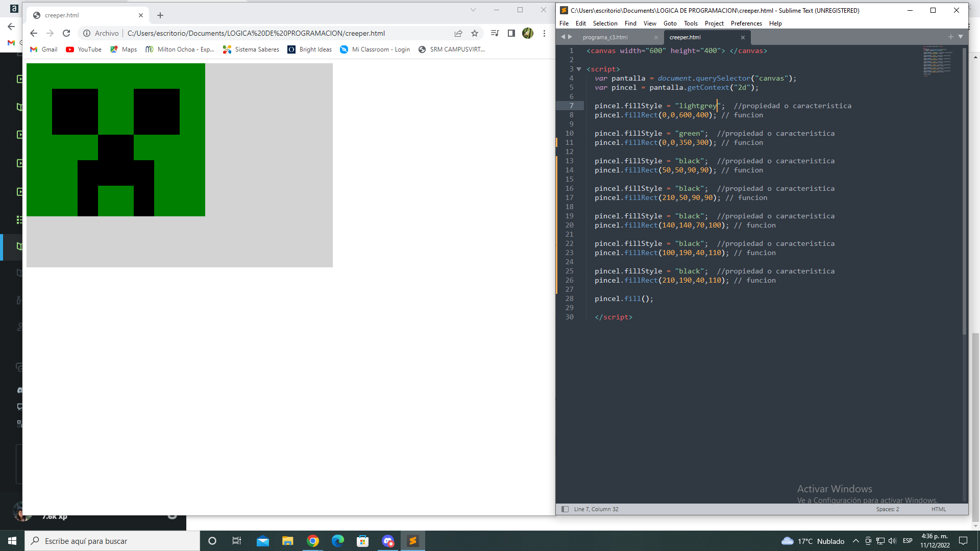980x551 pixels.
Task: Open Sublime Text Edit menu
Action: tap(581, 23)
